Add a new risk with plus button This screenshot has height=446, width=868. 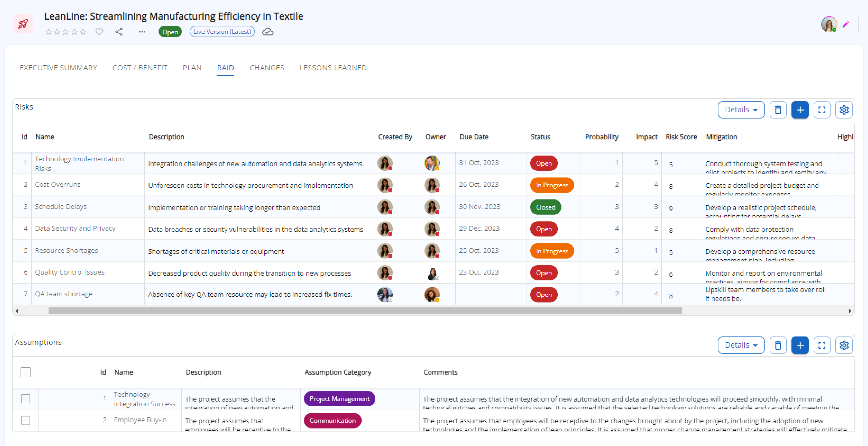click(800, 110)
